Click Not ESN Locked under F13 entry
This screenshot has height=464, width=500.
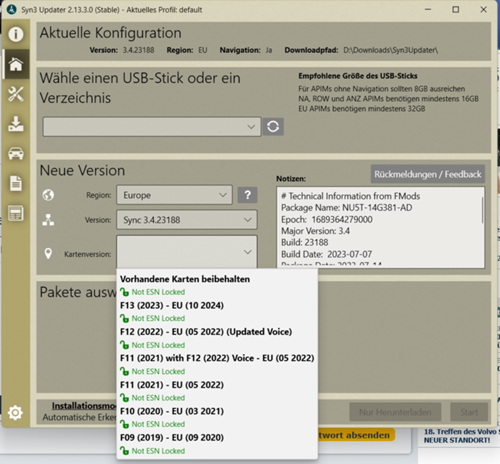pos(158,318)
